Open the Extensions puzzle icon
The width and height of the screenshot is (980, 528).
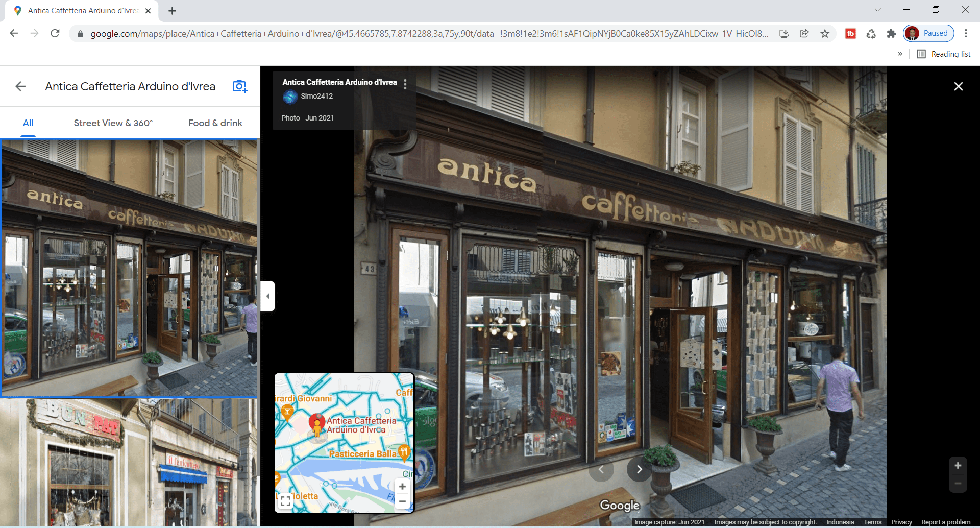[891, 34]
